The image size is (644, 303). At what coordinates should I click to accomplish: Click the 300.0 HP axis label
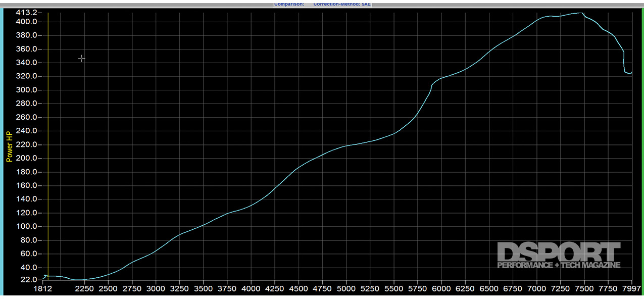point(27,90)
